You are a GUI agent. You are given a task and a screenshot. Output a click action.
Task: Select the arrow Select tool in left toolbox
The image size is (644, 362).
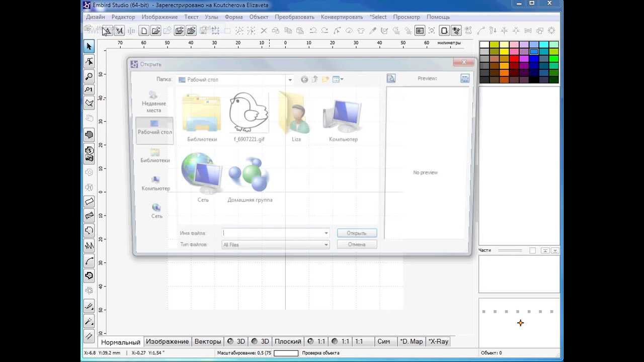[89, 46]
